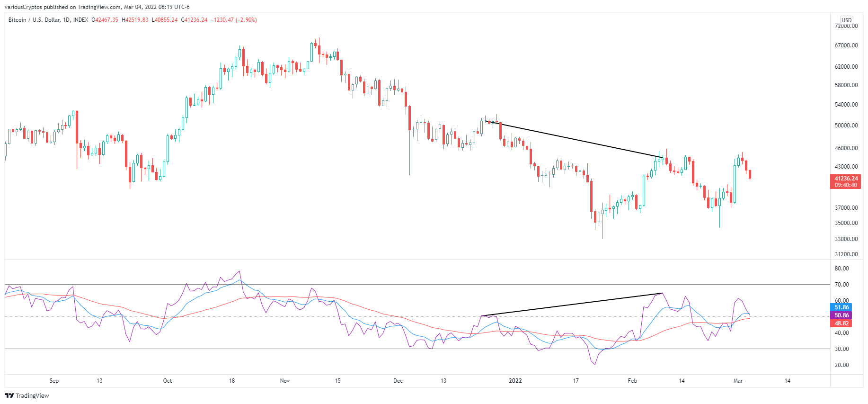Click the 43000.00 price axis label

[x=846, y=167]
